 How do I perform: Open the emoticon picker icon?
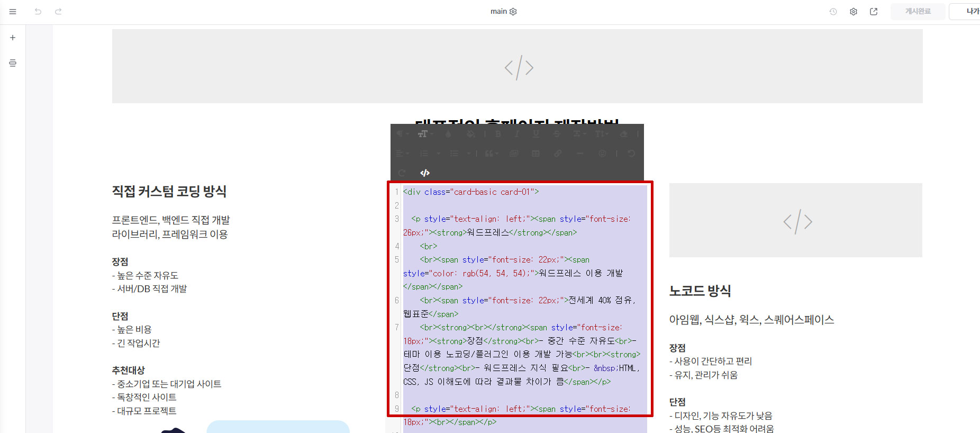click(x=602, y=154)
